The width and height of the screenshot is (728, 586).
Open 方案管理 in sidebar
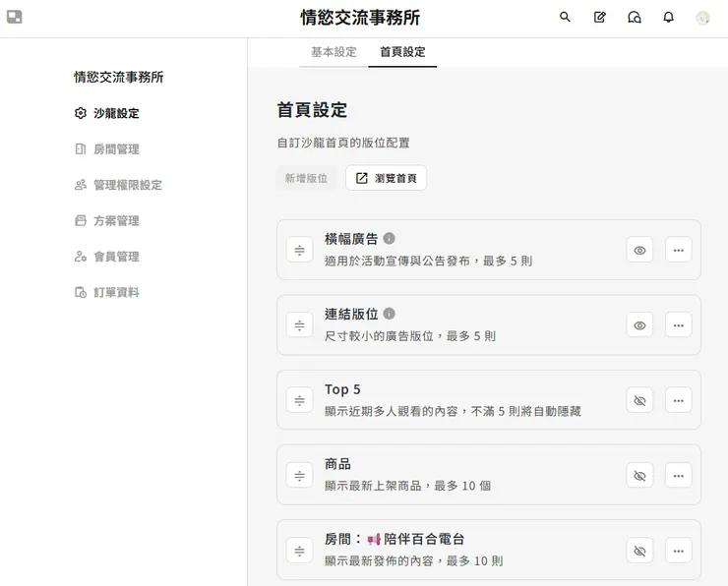pos(107,220)
